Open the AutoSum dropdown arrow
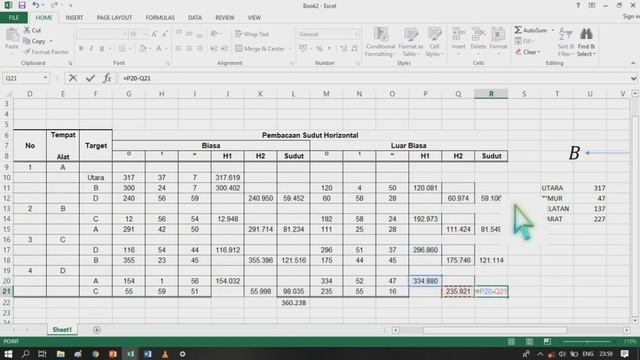The height and width of the screenshot is (360, 640). [553, 30]
